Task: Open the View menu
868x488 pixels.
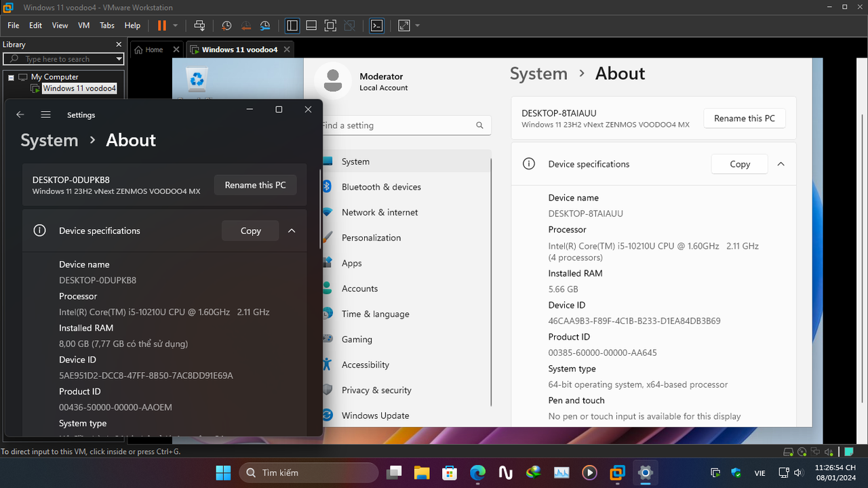Action: (60, 26)
